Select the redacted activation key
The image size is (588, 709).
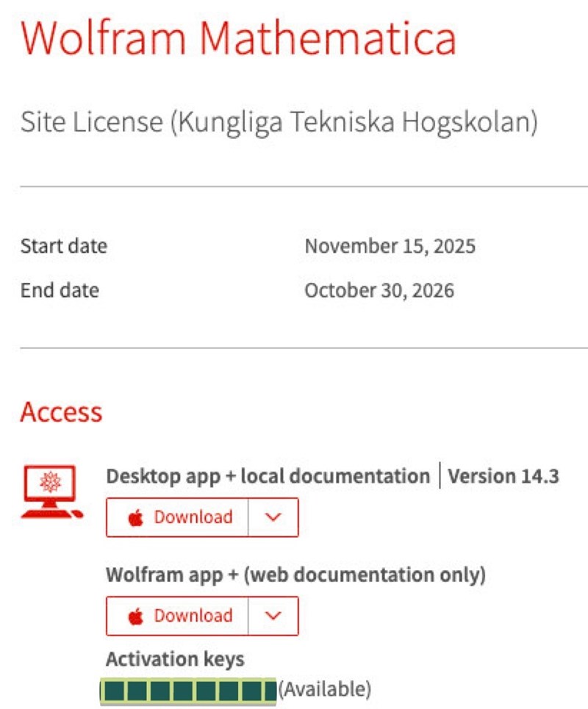coord(188,691)
